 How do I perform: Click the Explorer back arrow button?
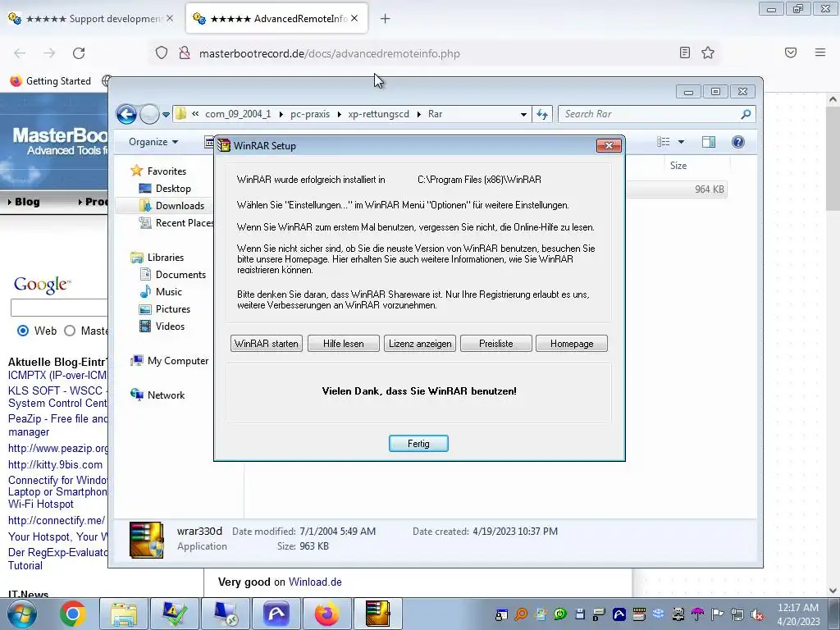tap(126, 114)
